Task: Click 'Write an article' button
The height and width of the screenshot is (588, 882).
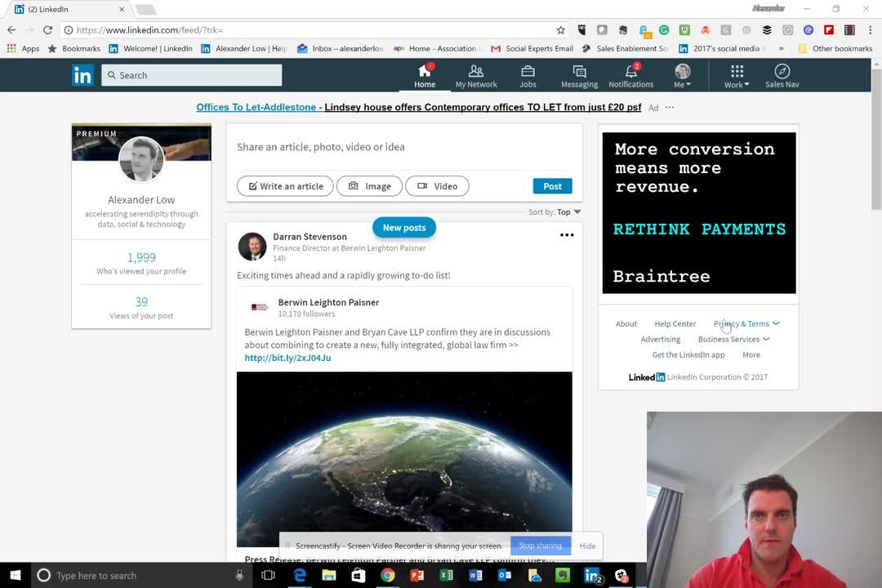Action: coord(285,186)
